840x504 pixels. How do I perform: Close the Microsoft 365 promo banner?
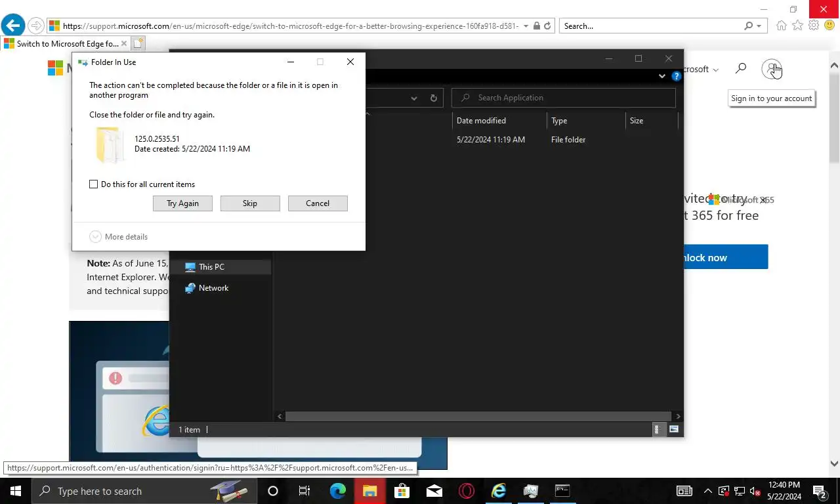[763, 200]
